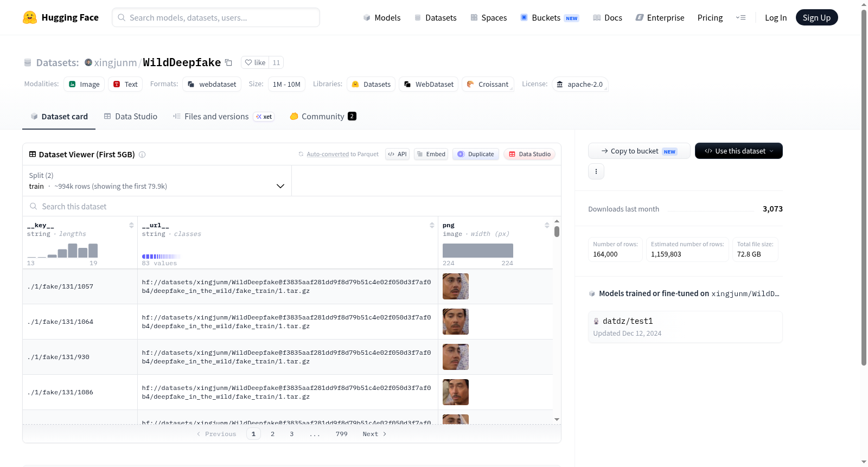This screenshot has height=467, width=868.
Task: Sort the __url__ column
Action: click(x=432, y=225)
